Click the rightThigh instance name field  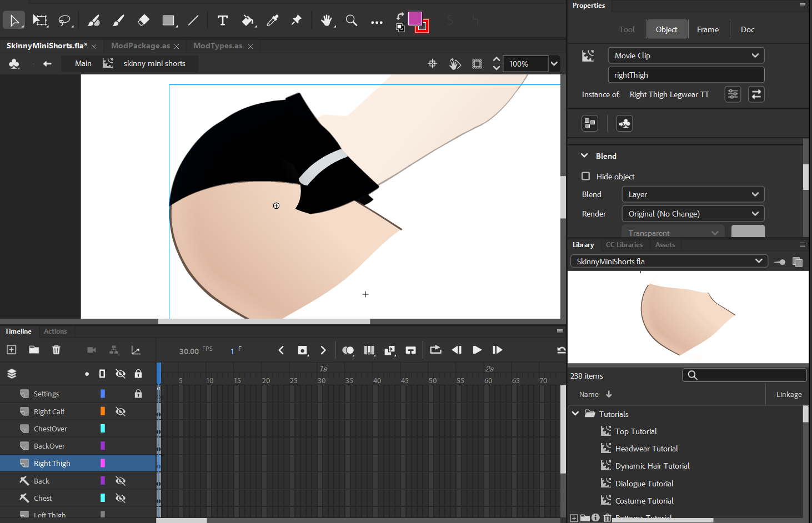click(686, 75)
